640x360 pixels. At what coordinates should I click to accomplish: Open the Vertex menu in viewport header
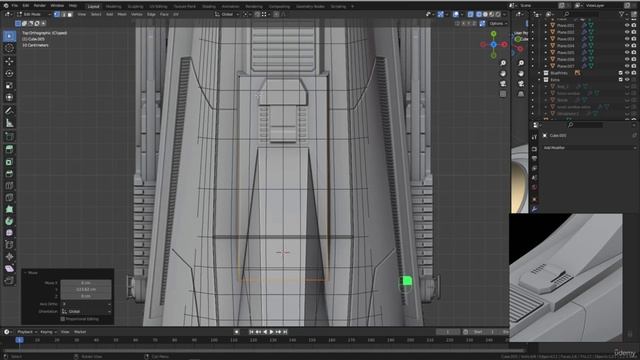point(137,14)
